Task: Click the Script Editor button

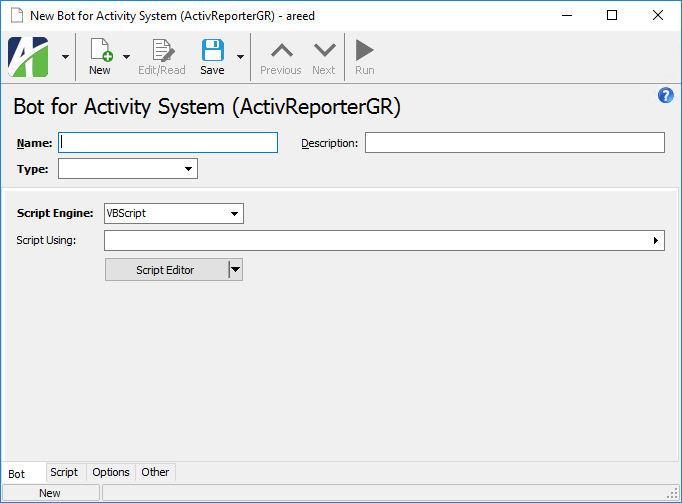Action: pyautogui.click(x=166, y=270)
